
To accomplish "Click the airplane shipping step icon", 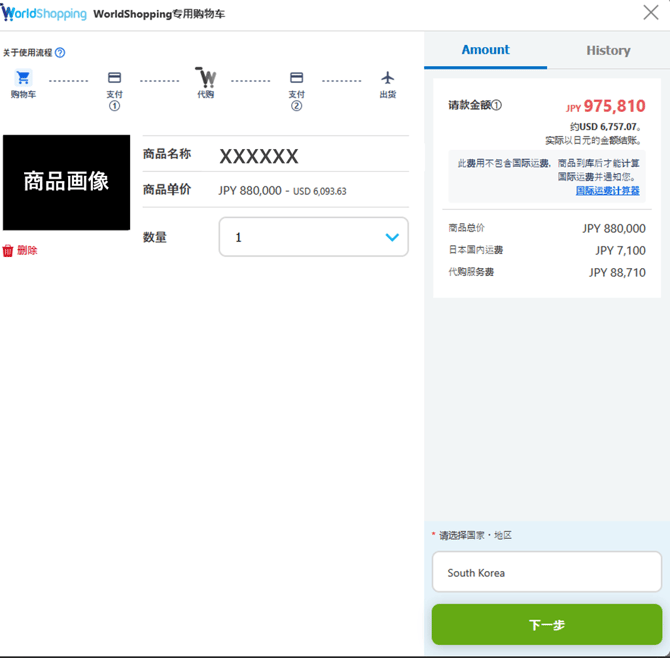I will (388, 78).
